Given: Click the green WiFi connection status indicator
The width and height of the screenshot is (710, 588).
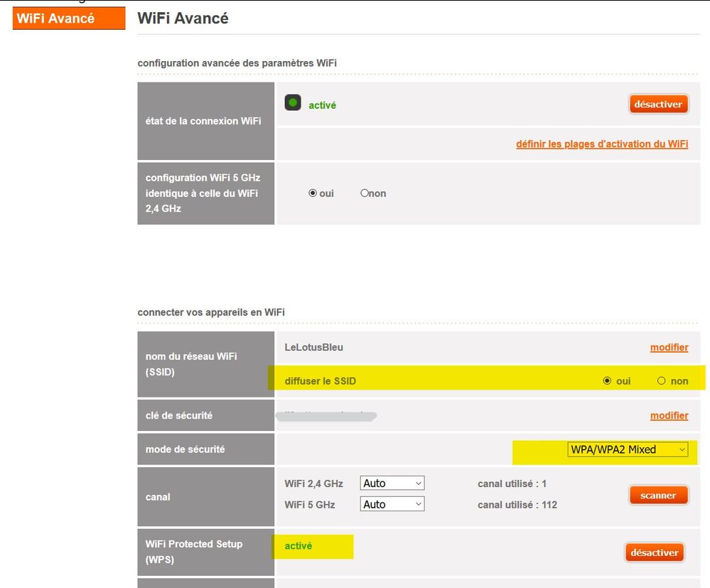Looking at the screenshot, I should coord(293,102).
